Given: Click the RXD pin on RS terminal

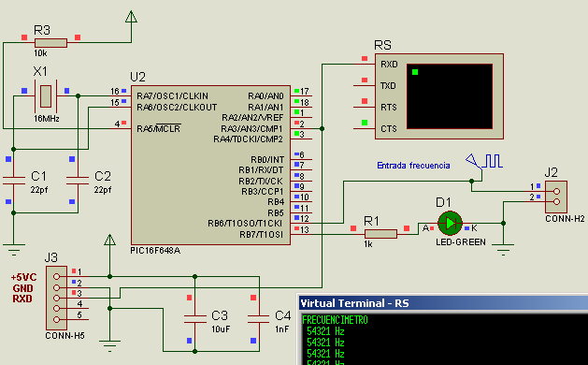Looking at the screenshot, I should pos(389,65).
